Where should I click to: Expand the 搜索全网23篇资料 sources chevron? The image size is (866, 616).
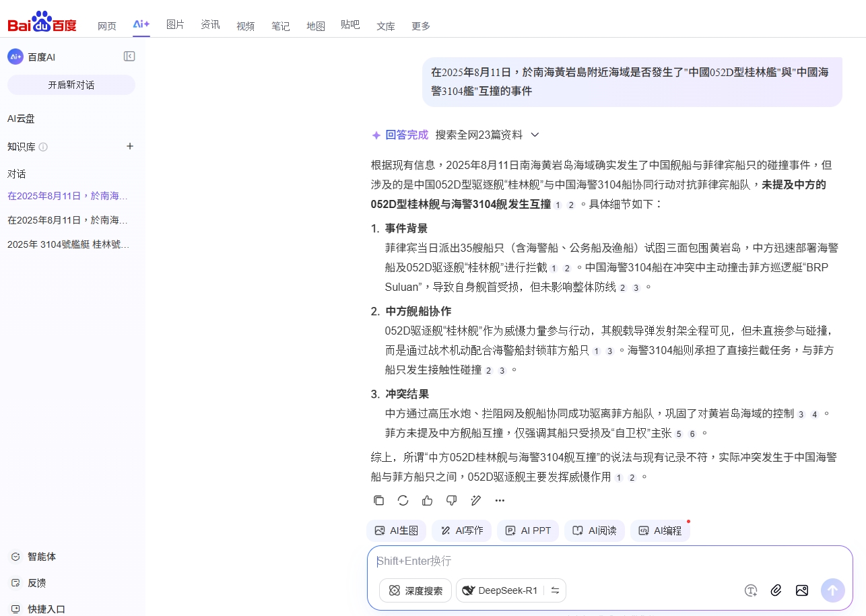click(x=535, y=135)
